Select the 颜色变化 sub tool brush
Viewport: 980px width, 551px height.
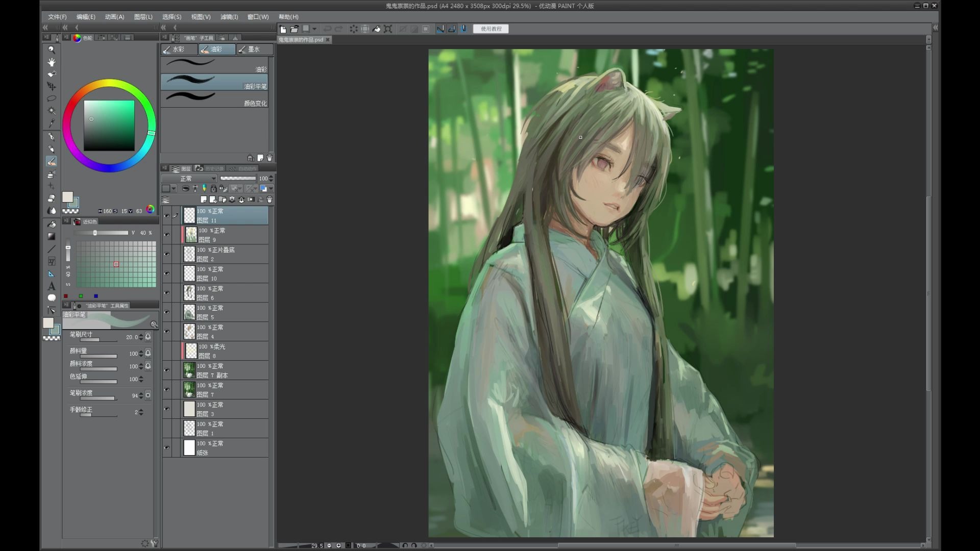pyautogui.click(x=214, y=99)
